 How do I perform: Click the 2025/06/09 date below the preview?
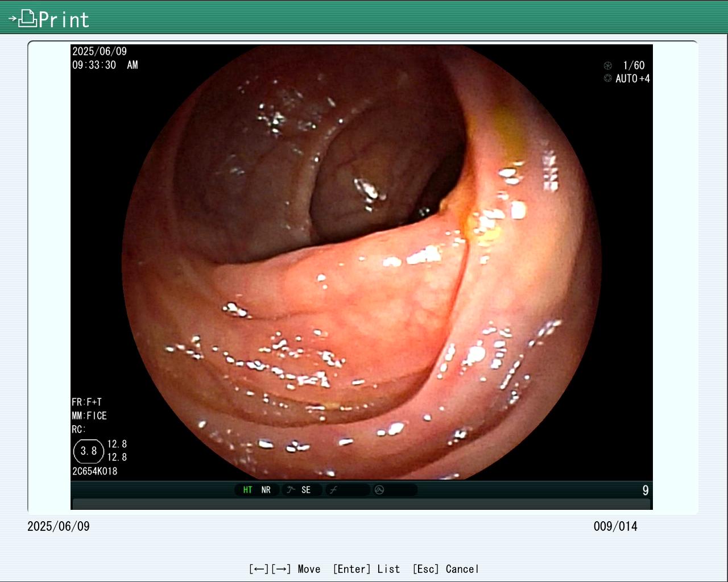pos(59,526)
